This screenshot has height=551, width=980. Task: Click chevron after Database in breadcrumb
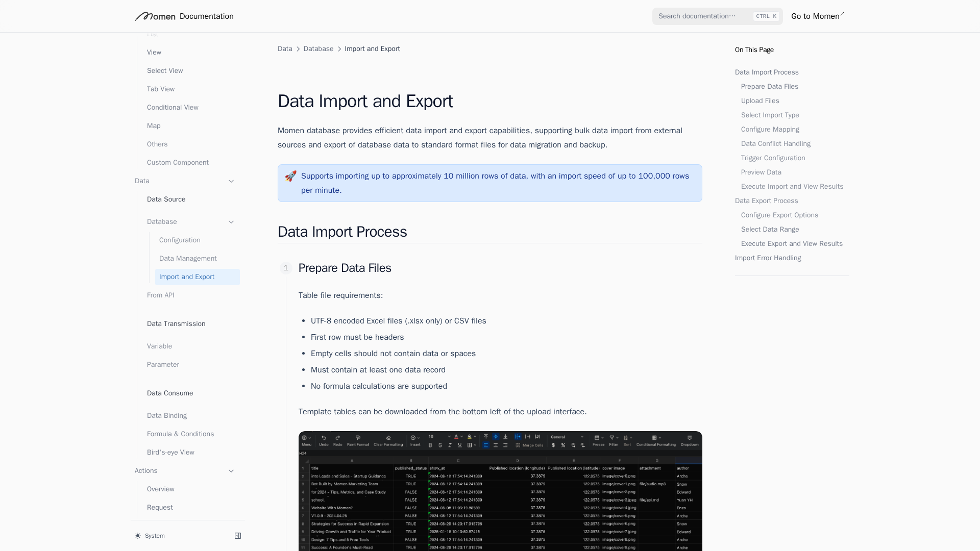339,49
